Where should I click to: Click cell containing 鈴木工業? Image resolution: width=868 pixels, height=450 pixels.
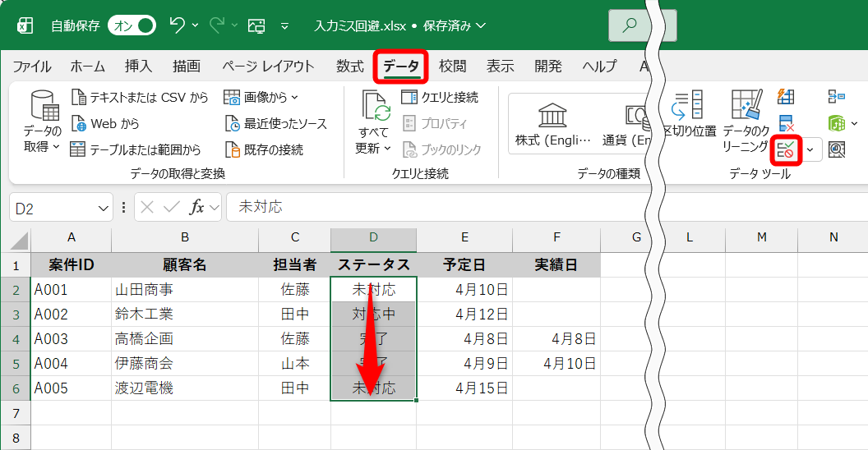(x=185, y=314)
